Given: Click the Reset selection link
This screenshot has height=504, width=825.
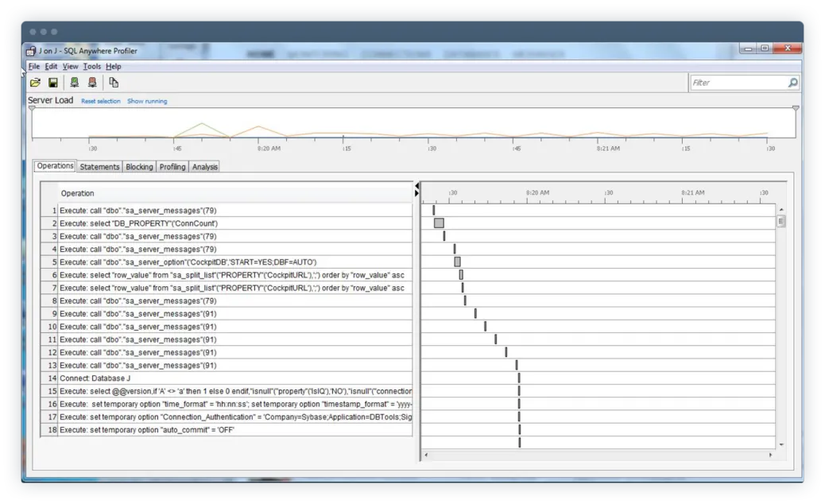Looking at the screenshot, I should (x=101, y=101).
